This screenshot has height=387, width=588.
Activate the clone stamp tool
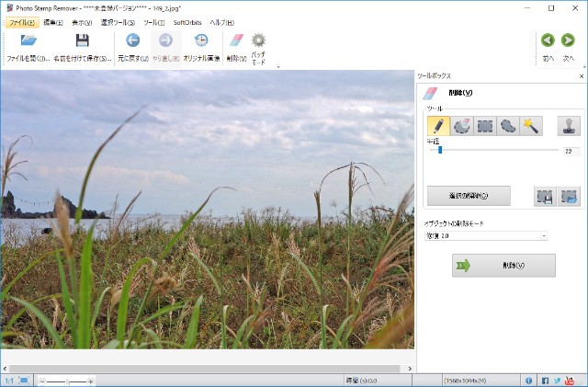(x=569, y=126)
